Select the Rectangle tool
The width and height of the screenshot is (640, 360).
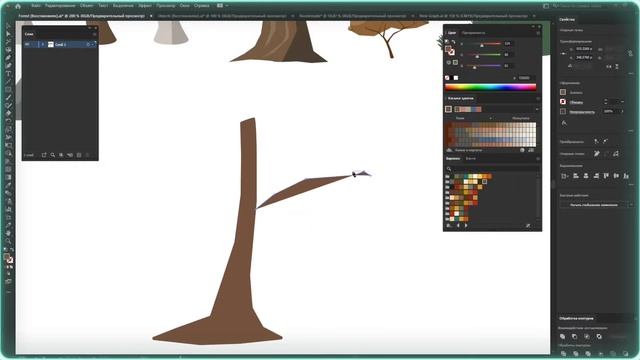[x=8, y=89]
